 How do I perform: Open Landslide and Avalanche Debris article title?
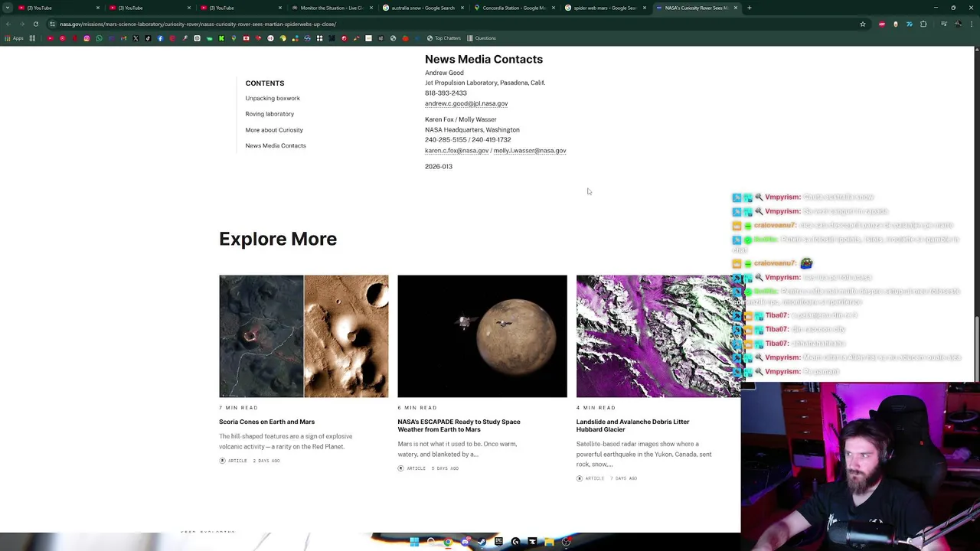pos(632,425)
